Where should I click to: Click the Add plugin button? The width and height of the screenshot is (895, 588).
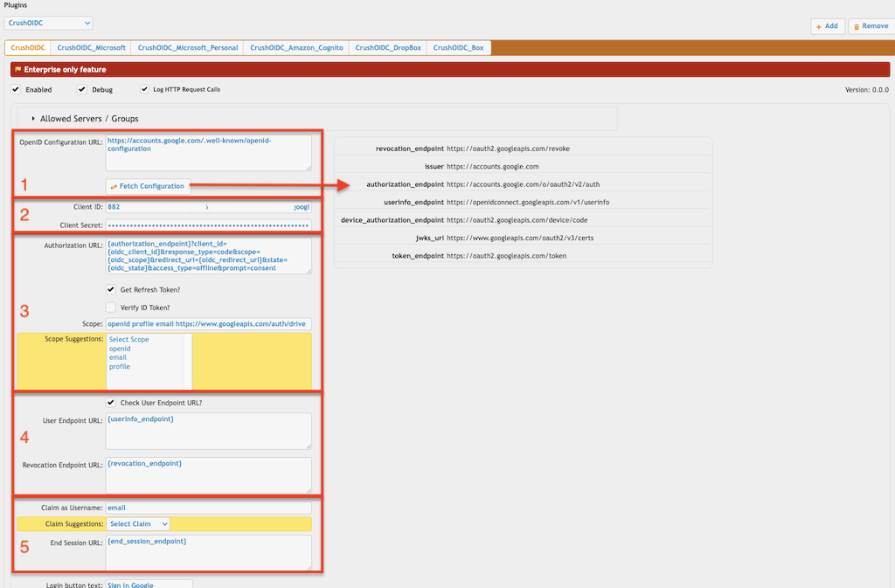point(827,26)
